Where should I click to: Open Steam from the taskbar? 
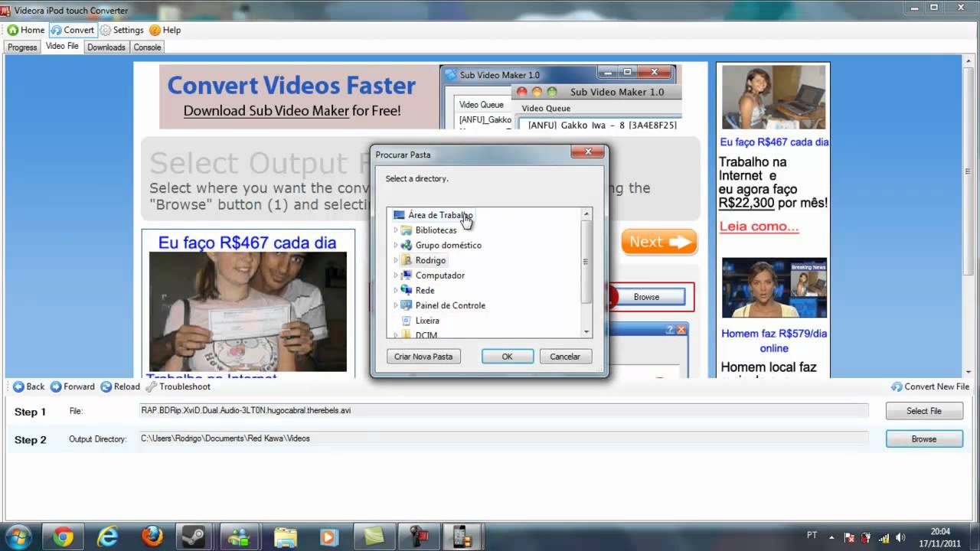[x=196, y=537]
